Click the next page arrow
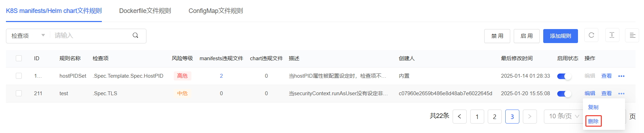Screen dimensions: 644x133 pos(530,117)
